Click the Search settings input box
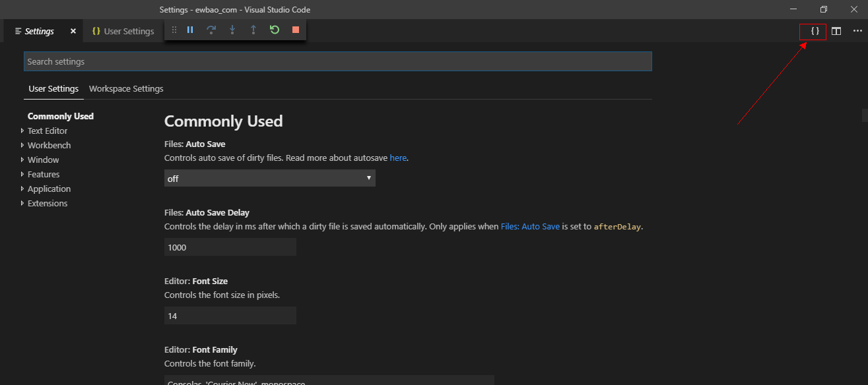 click(x=338, y=61)
